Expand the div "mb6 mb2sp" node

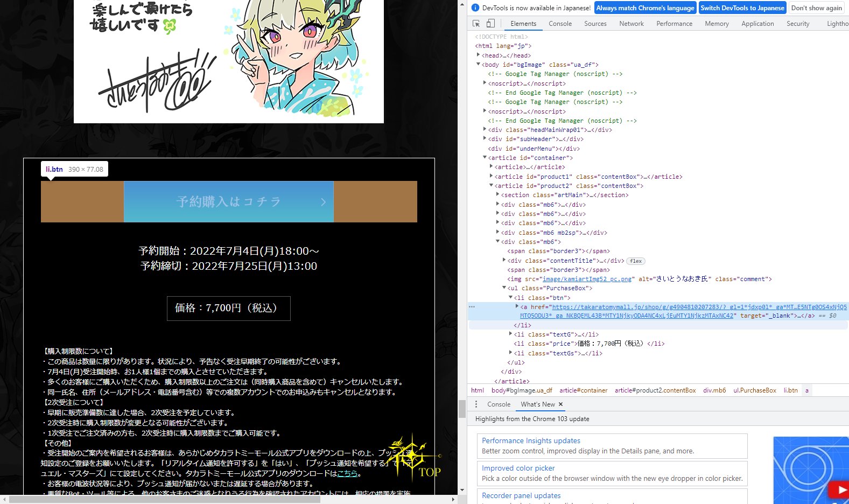[497, 232]
